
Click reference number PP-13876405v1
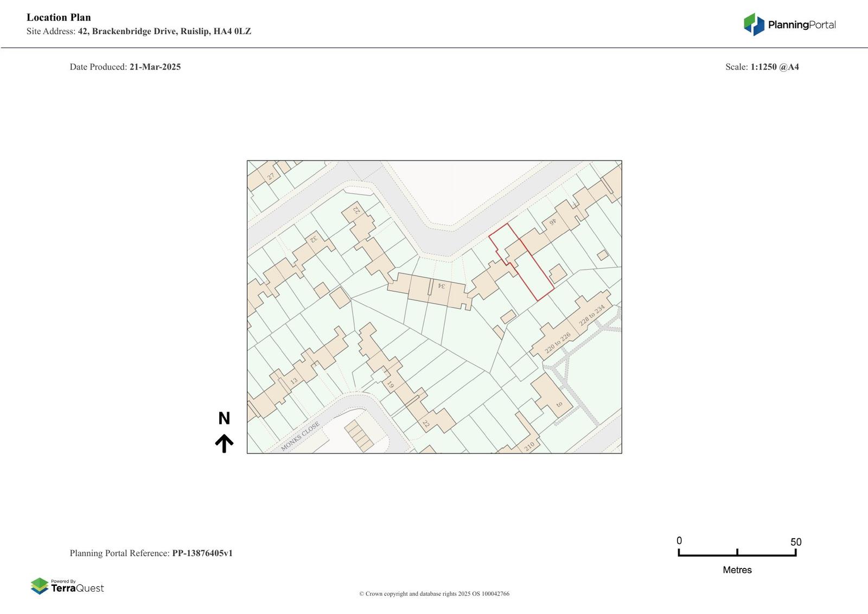[202, 553]
